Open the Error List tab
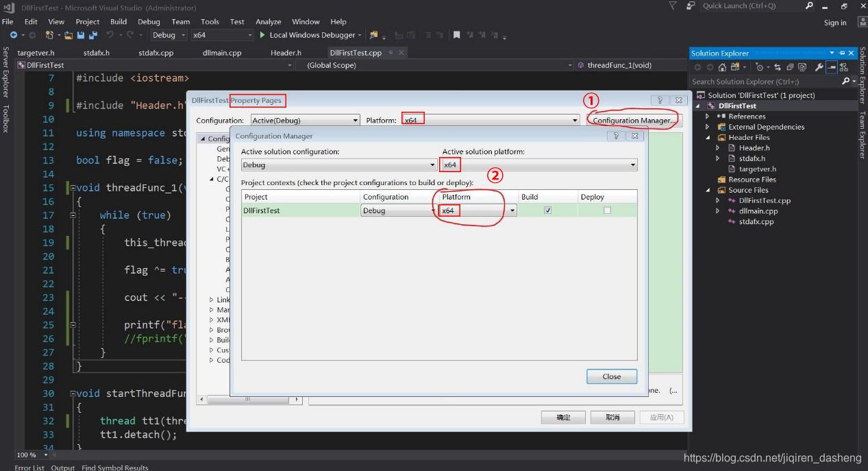 [x=29, y=468]
